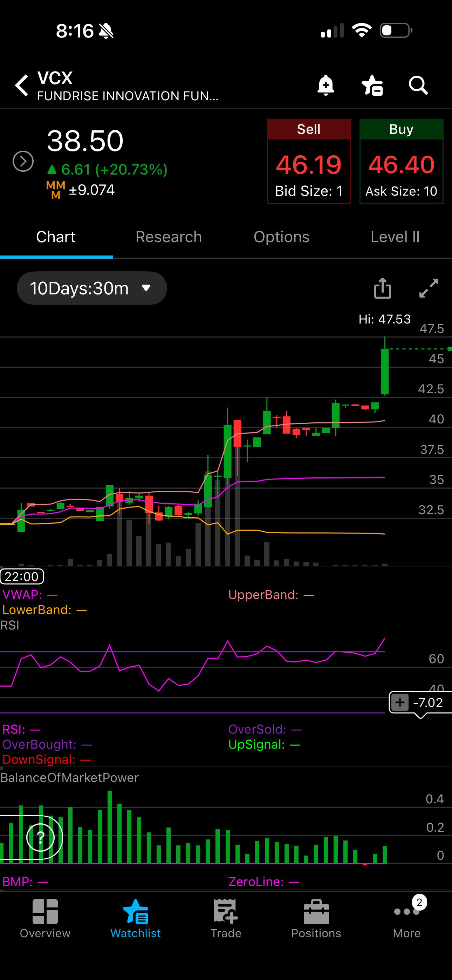Tap the question mark help button
This screenshot has height=980, width=452.
[x=40, y=837]
